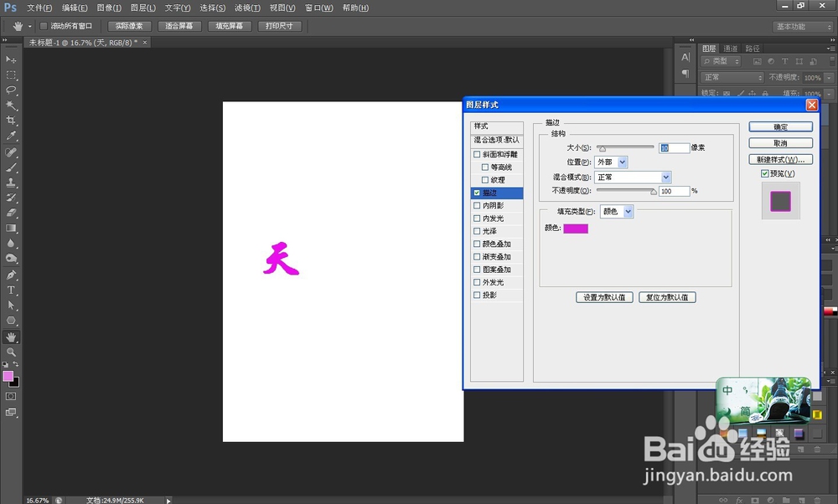
Task: Open the magenta stroke color swatch
Action: tap(576, 229)
